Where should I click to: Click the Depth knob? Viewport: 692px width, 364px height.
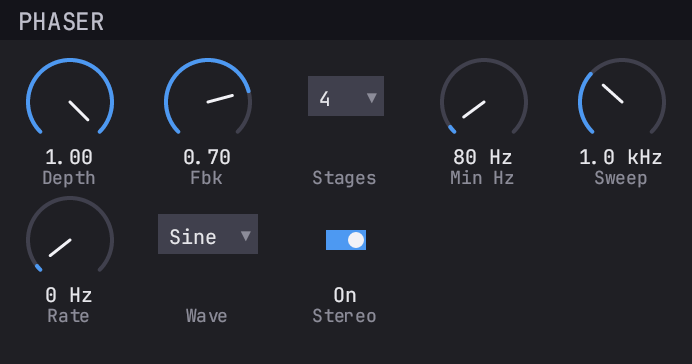(x=70, y=101)
